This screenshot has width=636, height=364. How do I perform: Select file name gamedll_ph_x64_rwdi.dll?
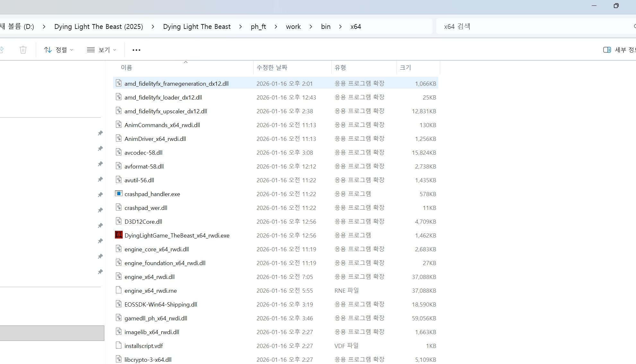coord(156,318)
